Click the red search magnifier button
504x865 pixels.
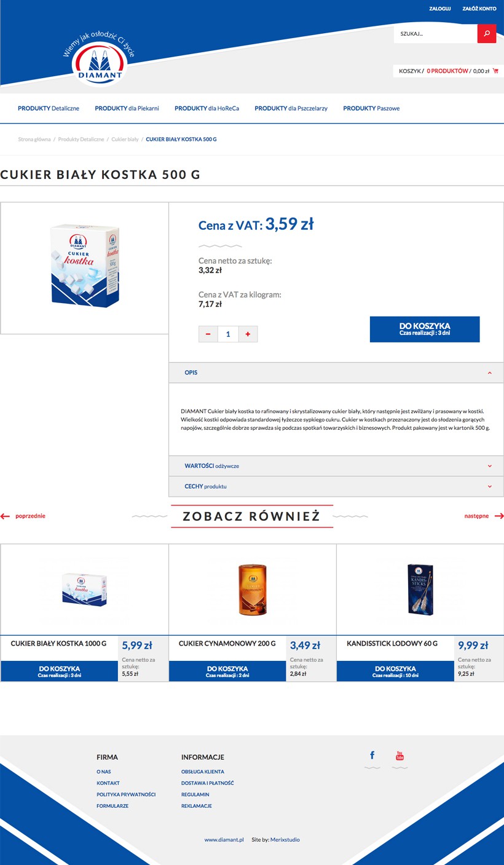coord(487,34)
